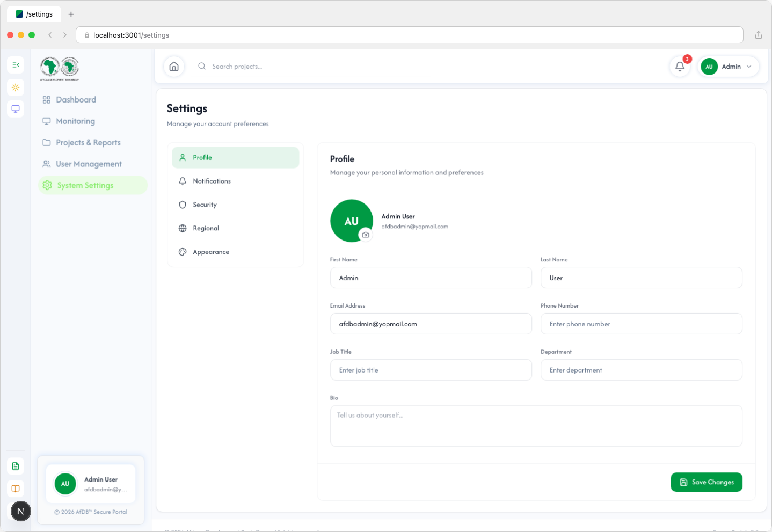Collapse sidebar with the menu toggle icon
The image size is (772, 532).
pos(16,65)
